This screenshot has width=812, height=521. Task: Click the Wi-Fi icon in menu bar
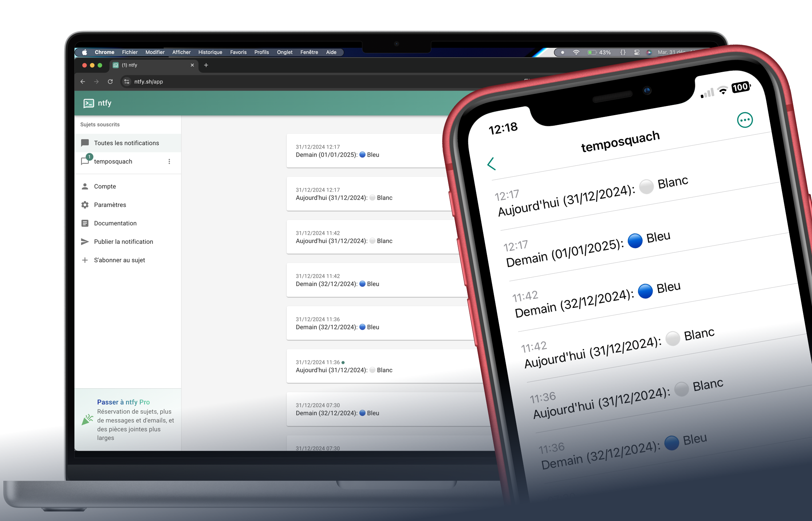coord(576,52)
